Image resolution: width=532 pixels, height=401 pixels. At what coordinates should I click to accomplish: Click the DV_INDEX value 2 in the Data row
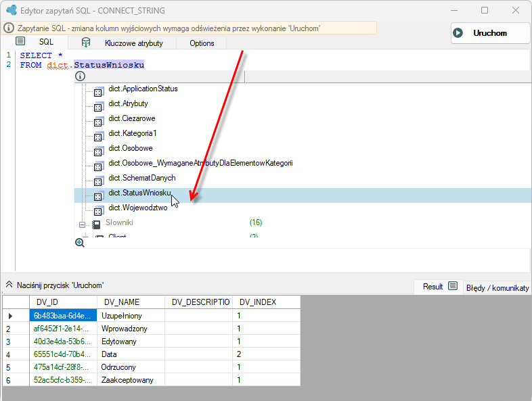(267, 354)
